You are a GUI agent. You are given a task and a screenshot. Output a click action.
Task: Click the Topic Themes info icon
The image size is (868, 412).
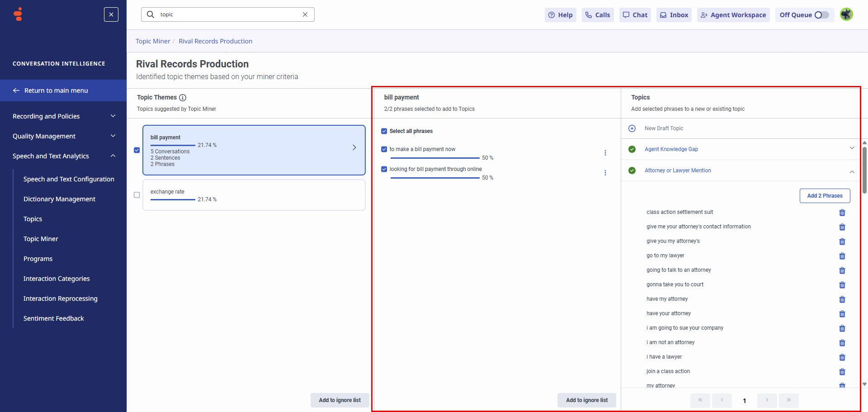(x=183, y=98)
